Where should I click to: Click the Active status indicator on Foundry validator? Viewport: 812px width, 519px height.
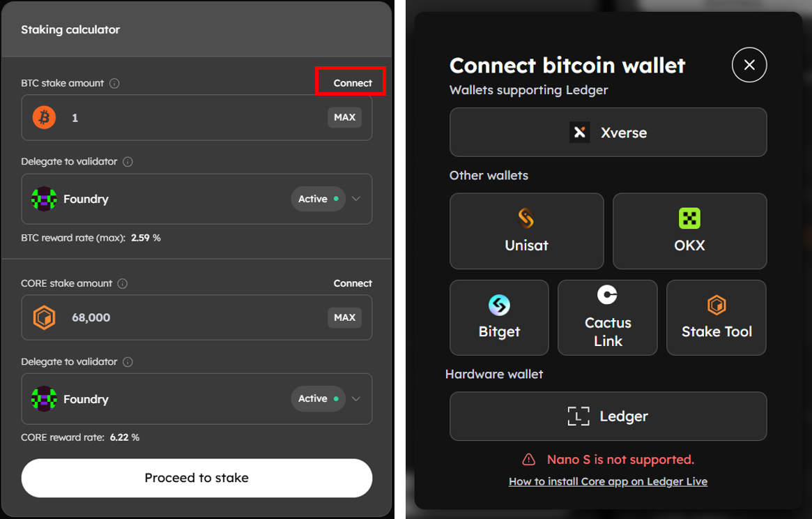pos(318,199)
